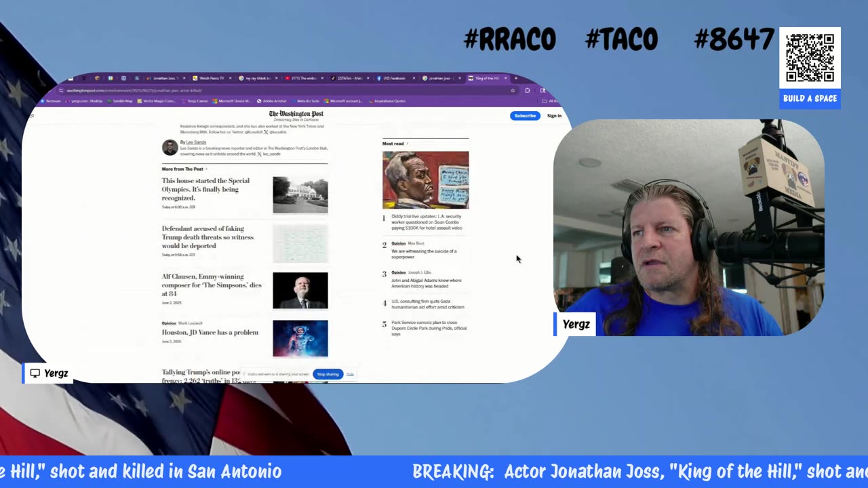Click the Leo Sands author avatar
The height and width of the screenshot is (488, 868).
(170, 147)
